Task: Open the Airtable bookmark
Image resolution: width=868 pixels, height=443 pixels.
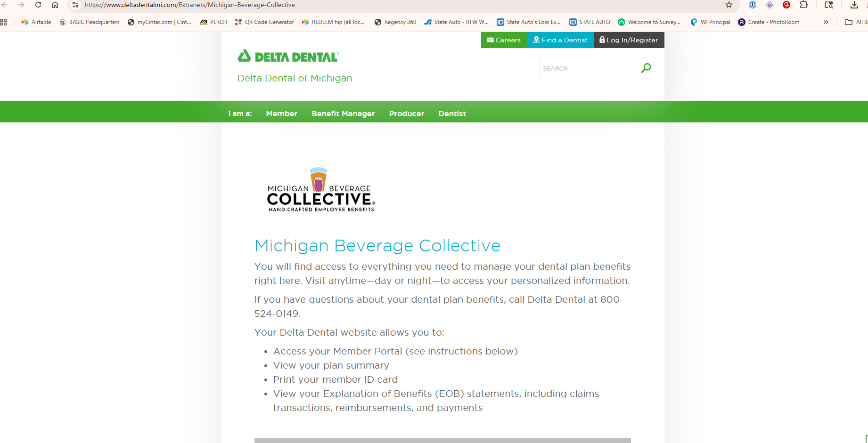Action: click(x=36, y=22)
